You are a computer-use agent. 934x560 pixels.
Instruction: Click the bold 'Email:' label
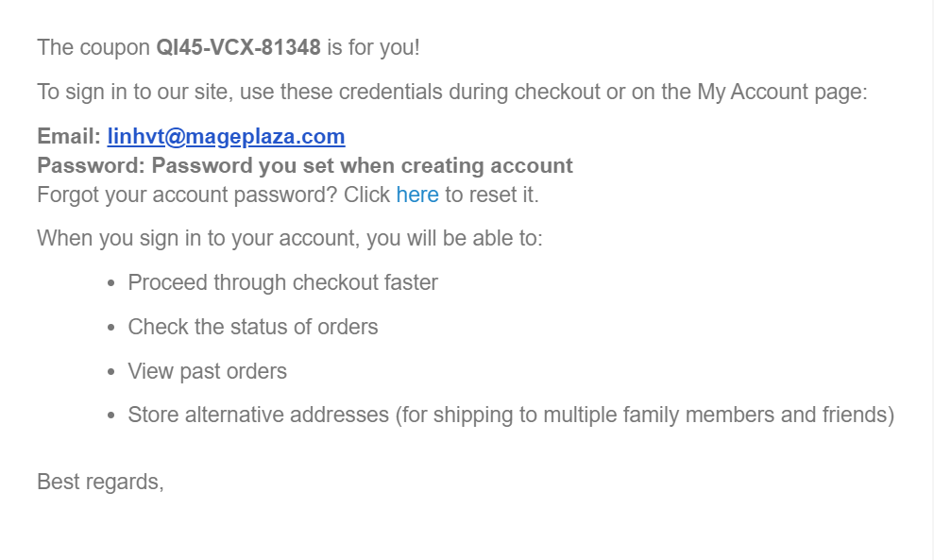(69, 136)
